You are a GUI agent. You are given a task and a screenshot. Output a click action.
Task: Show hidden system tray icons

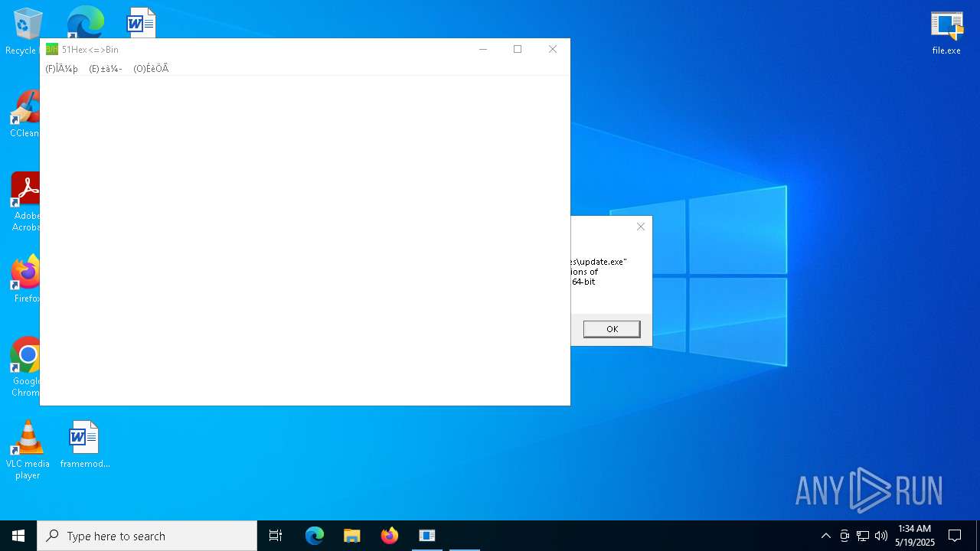point(825,536)
